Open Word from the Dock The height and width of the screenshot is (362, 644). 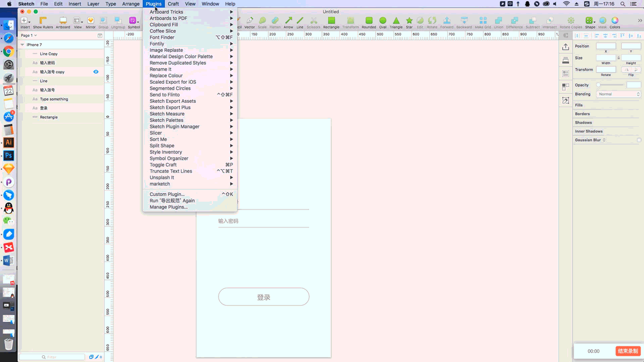coord(8,260)
